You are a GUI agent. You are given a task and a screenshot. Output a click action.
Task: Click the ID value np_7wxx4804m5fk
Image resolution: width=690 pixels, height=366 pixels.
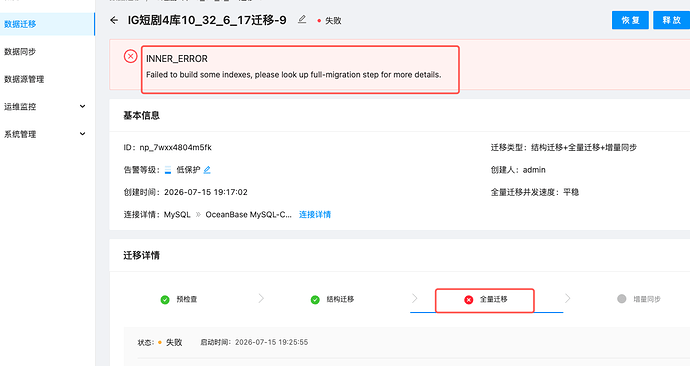coord(176,147)
